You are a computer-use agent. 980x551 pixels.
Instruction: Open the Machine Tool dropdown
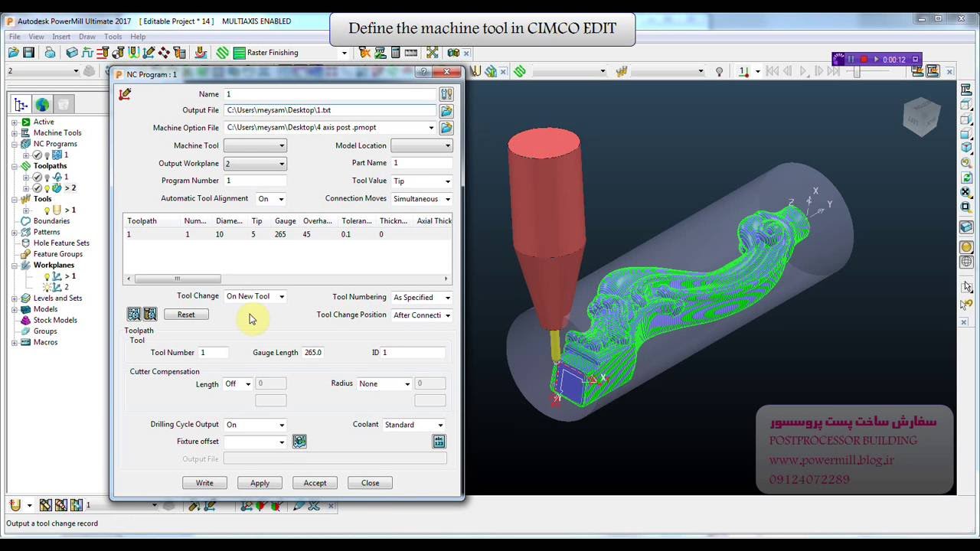coord(255,145)
